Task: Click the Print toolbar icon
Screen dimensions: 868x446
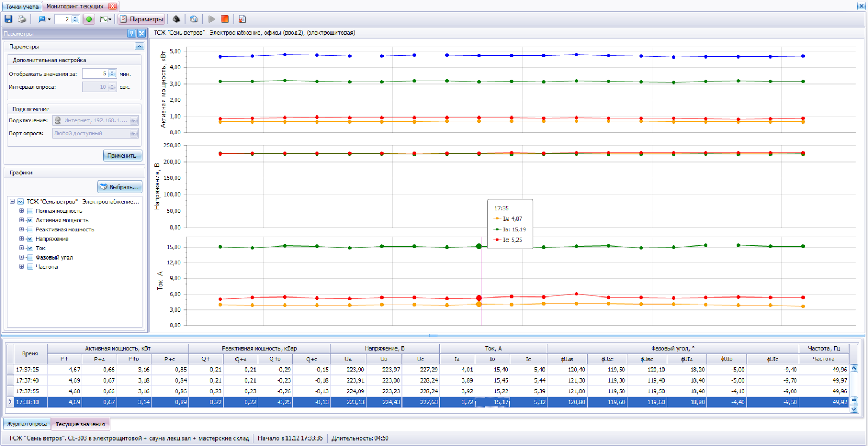Action: tap(22, 19)
